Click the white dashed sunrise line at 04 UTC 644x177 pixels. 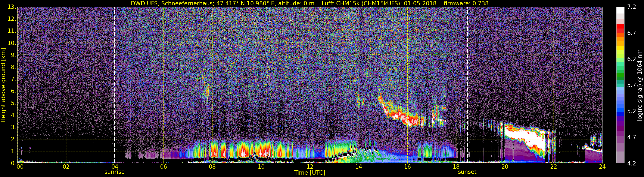tap(115, 85)
